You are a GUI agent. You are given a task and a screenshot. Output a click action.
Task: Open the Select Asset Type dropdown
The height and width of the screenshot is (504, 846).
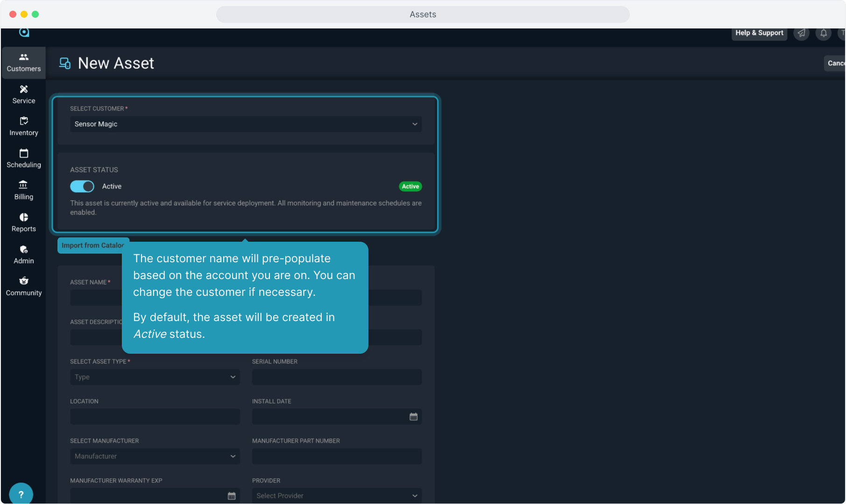pyautogui.click(x=155, y=377)
